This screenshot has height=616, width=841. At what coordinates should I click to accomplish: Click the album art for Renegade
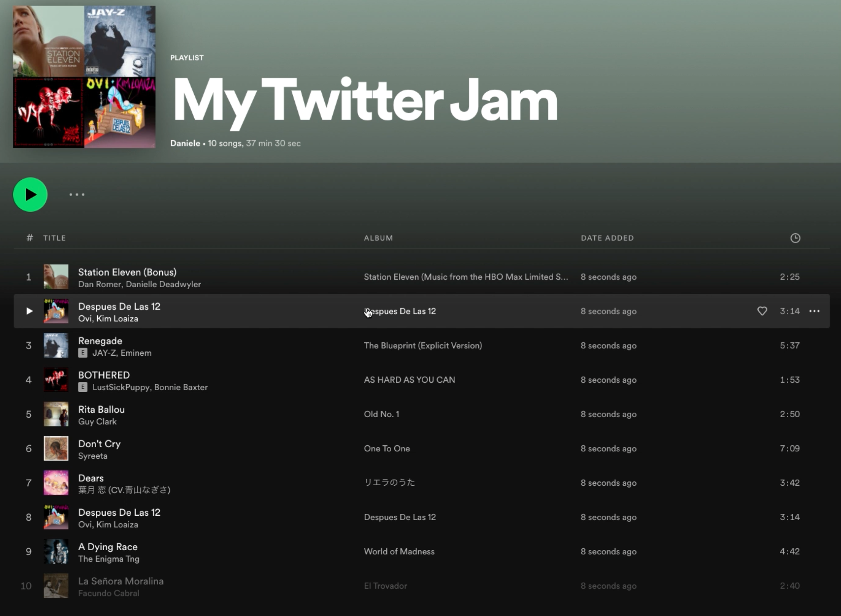(x=56, y=345)
